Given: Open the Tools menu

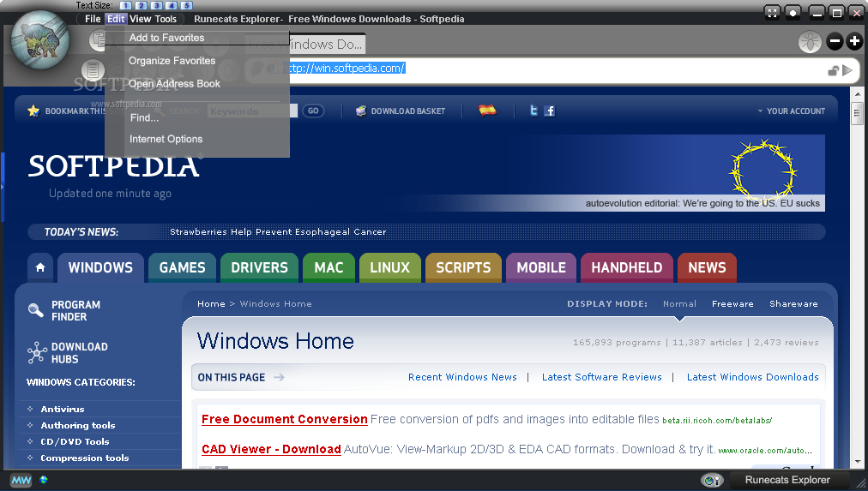Looking at the screenshot, I should coord(166,19).
